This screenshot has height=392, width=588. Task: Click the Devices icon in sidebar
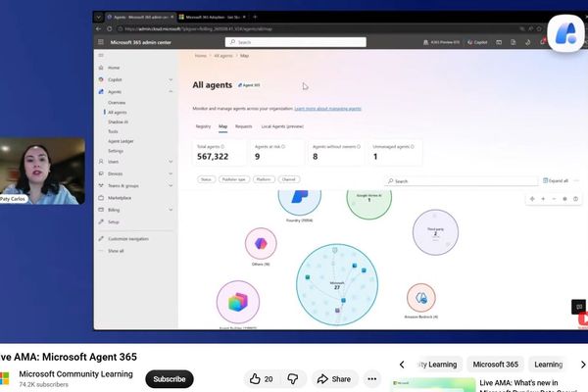tap(101, 173)
